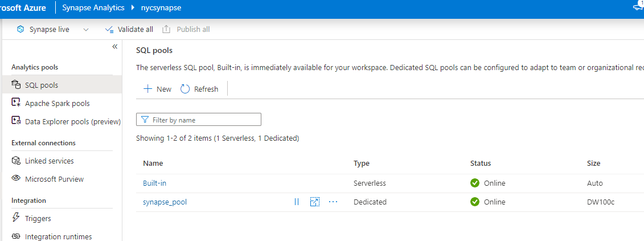Click the Serverless type cell

[x=370, y=183]
